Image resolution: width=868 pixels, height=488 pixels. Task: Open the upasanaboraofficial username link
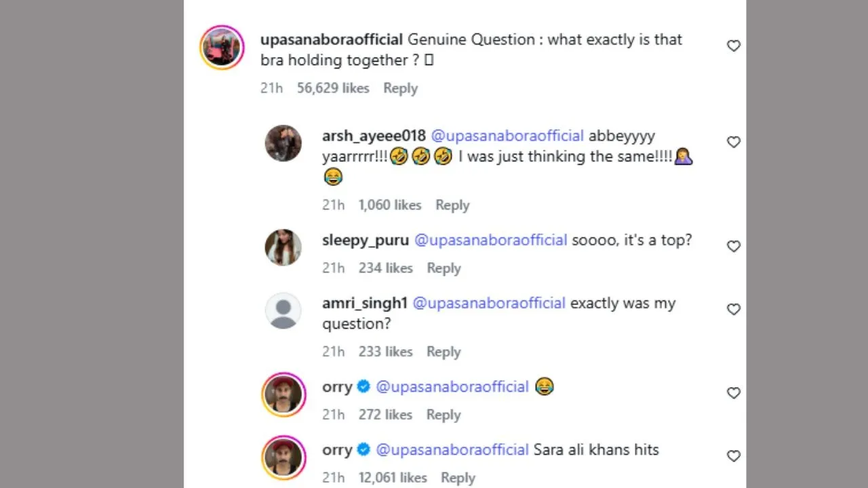(332, 39)
